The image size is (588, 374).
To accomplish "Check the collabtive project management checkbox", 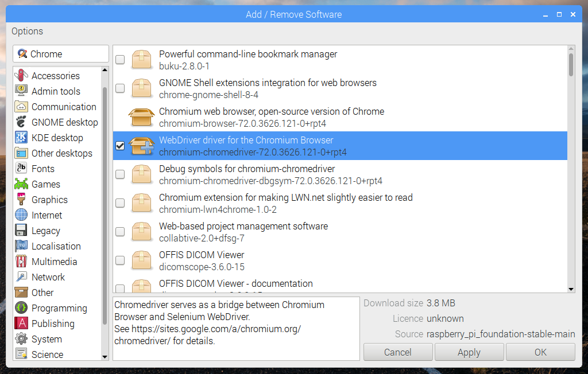I will click(x=120, y=232).
